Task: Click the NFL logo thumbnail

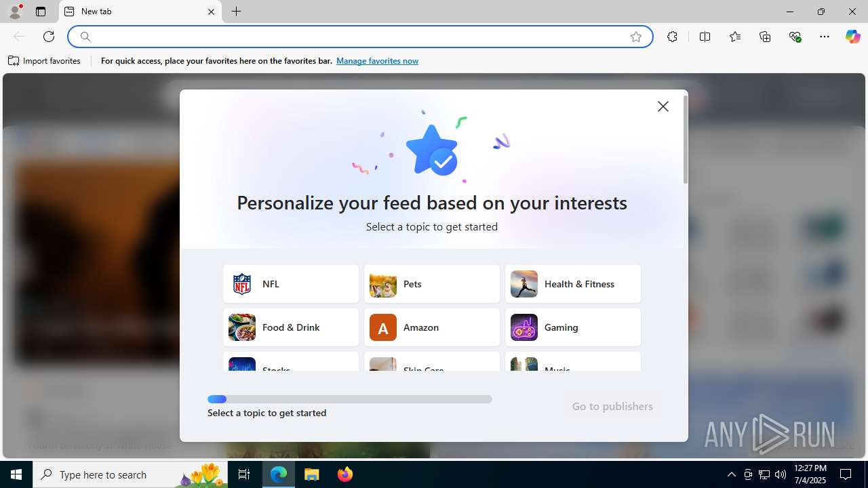Action: [242, 284]
